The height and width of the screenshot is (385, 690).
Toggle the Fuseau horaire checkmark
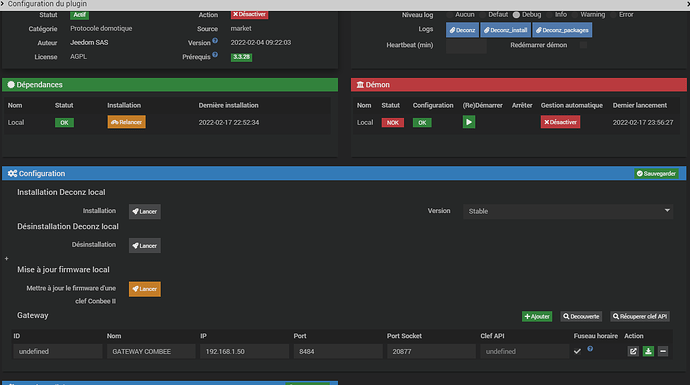point(577,351)
